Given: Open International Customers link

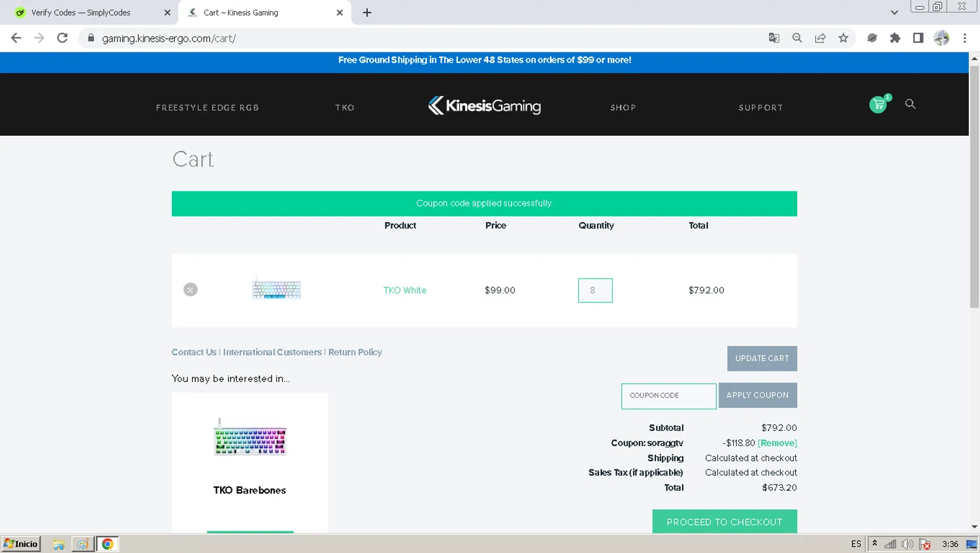Looking at the screenshot, I should tap(272, 352).
